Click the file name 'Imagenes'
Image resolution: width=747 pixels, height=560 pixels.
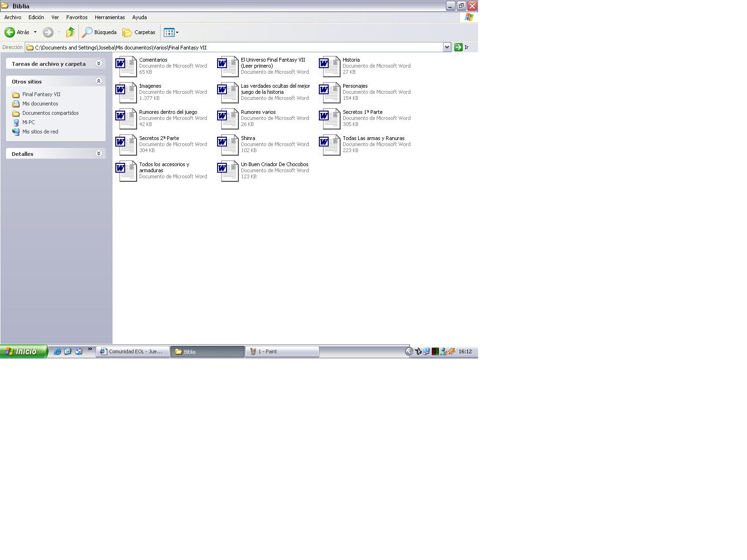(150, 86)
